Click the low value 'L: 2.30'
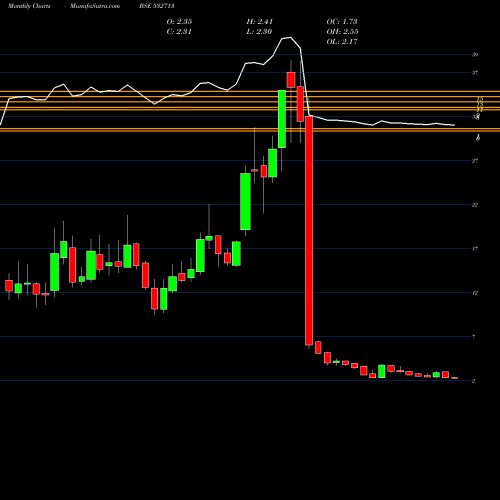Viewport: 500px width, 500px height. [x=259, y=32]
